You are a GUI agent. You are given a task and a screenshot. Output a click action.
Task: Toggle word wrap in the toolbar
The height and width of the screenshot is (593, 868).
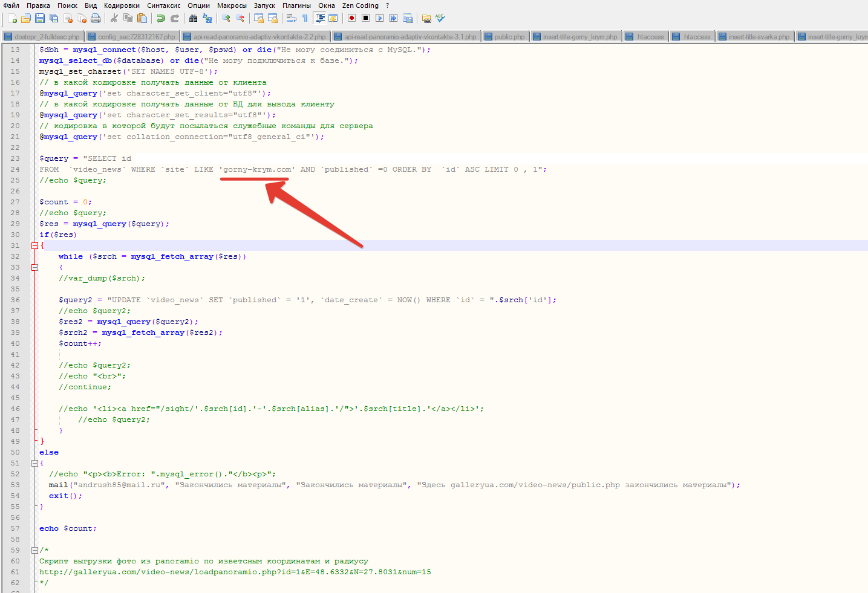(291, 18)
